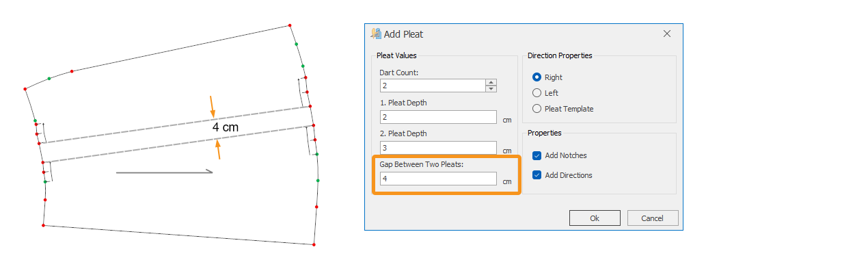Screen dimensions: 868x258
Task: Click the 4 cm label on pattern
Action: click(225, 127)
